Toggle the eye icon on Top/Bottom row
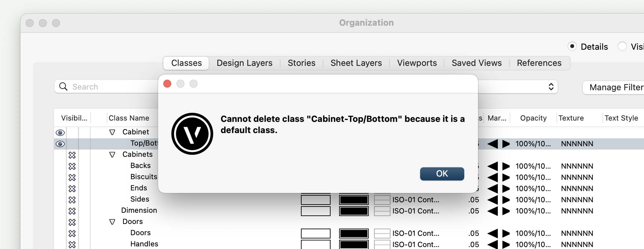This screenshot has width=644, height=249. [x=60, y=144]
